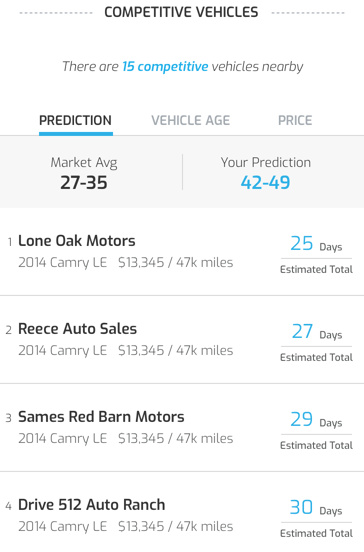Click Sames Red Barn Motors details line

126,439
